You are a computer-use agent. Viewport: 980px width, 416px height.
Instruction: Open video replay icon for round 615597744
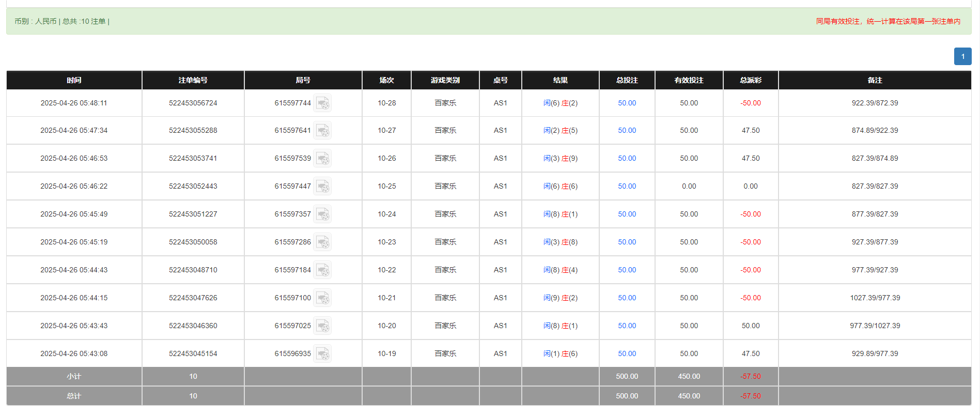(322, 103)
